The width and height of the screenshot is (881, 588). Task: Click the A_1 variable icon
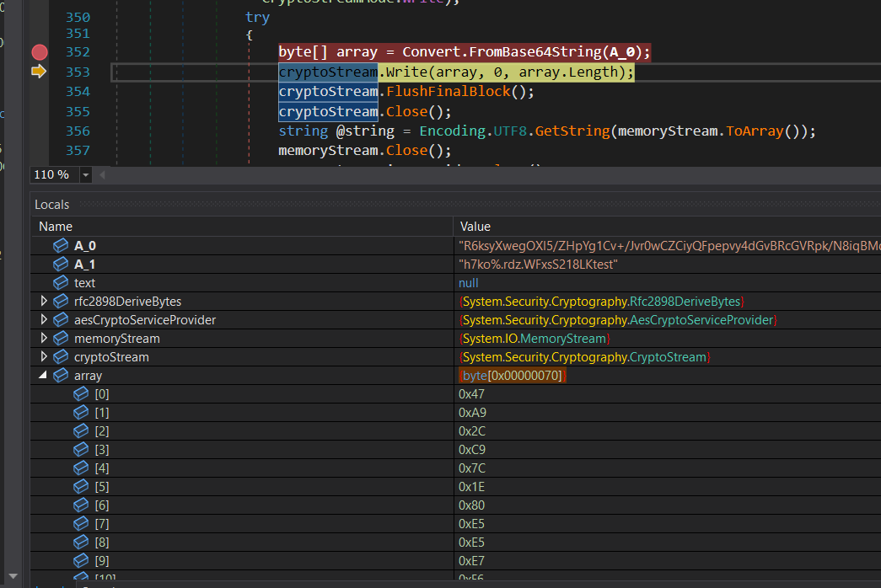coord(61,265)
